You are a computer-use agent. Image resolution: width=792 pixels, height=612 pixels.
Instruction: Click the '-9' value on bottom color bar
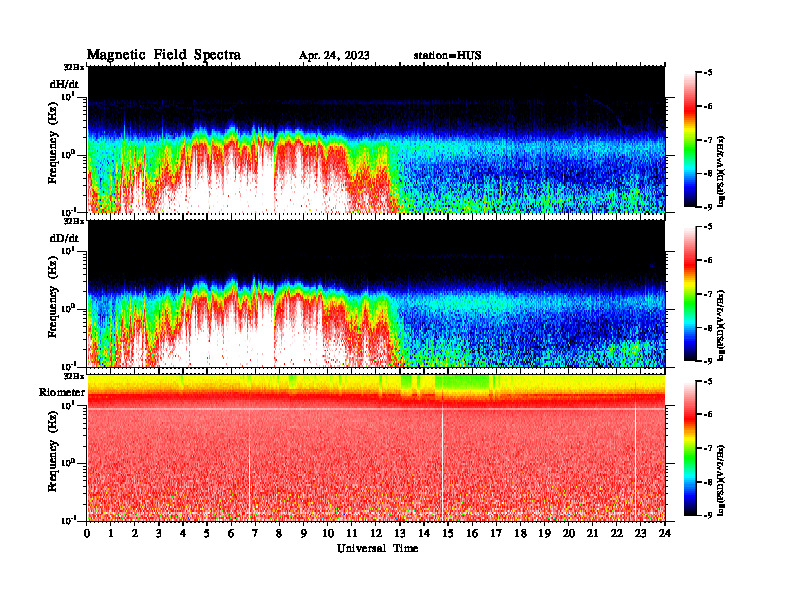(708, 515)
